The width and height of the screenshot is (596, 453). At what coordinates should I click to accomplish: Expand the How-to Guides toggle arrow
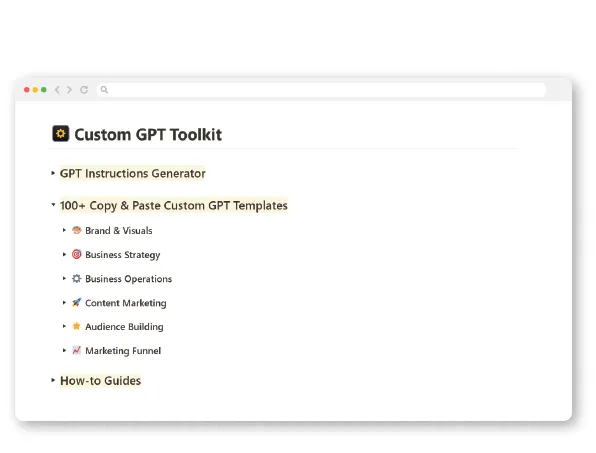tap(53, 380)
